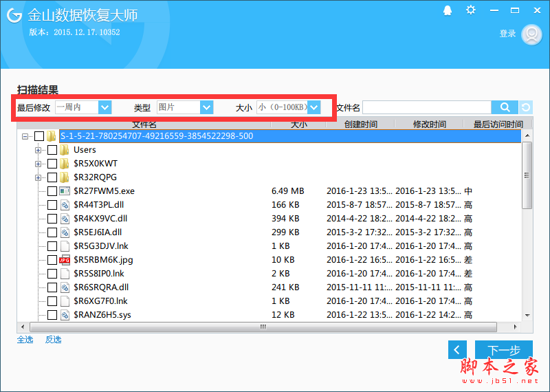Open the 类型 dropdown arrow
The height and width of the screenshot is (392, 550).
207,107
